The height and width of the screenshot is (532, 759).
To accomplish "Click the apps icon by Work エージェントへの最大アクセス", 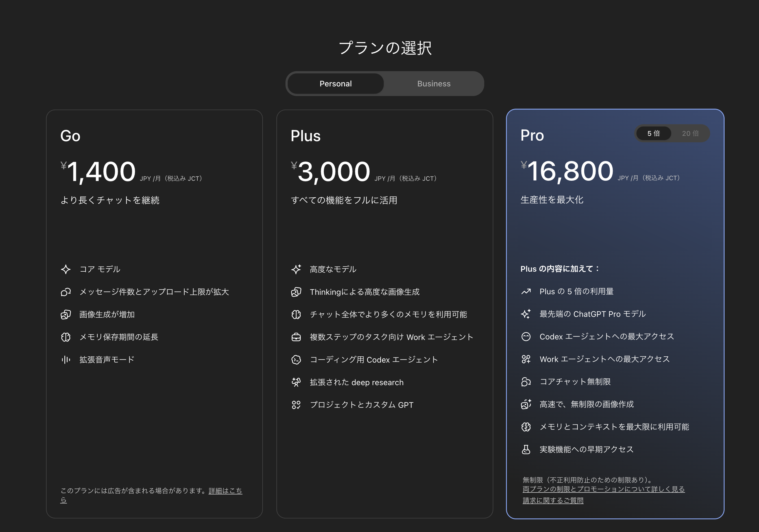I will (526, 359).
